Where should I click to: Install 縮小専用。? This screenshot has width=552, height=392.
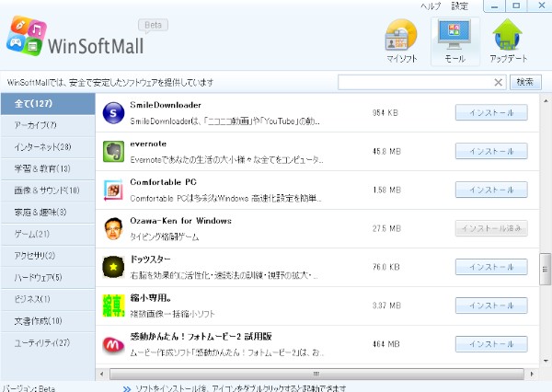(491, 306)
